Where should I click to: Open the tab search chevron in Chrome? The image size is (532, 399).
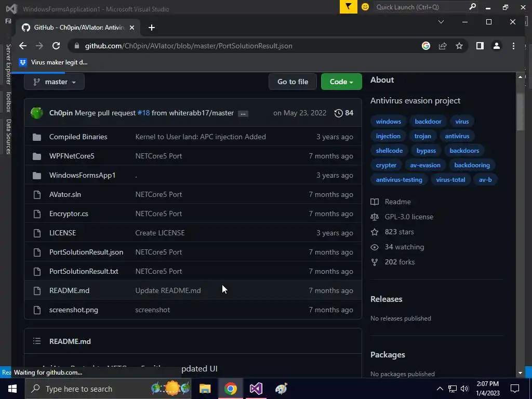coord(441,22)
